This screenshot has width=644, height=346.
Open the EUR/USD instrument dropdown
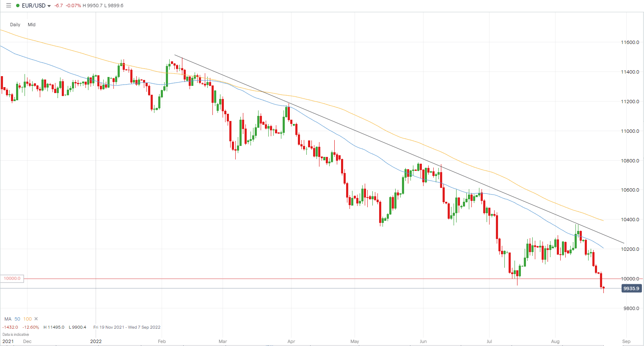36,6
